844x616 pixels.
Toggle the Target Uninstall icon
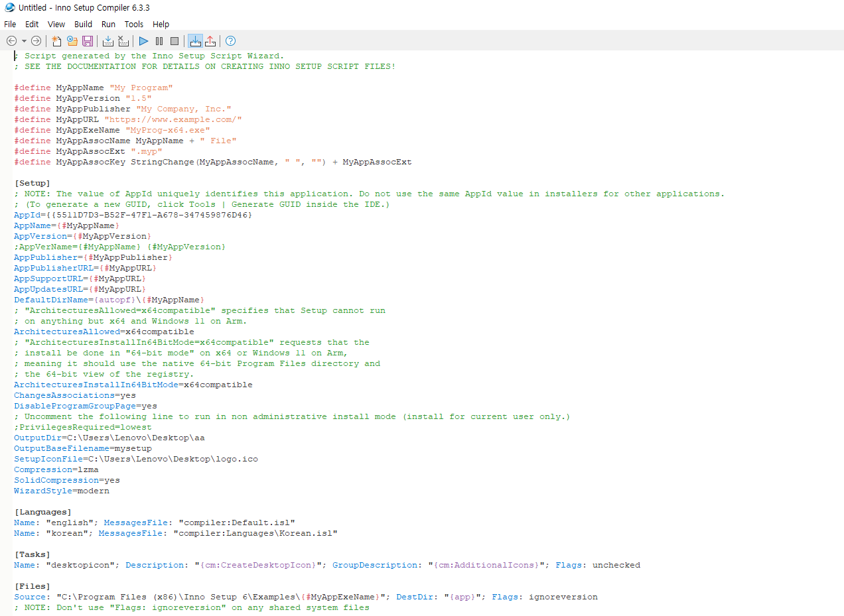pyautogui.click(x=210, y=41)
